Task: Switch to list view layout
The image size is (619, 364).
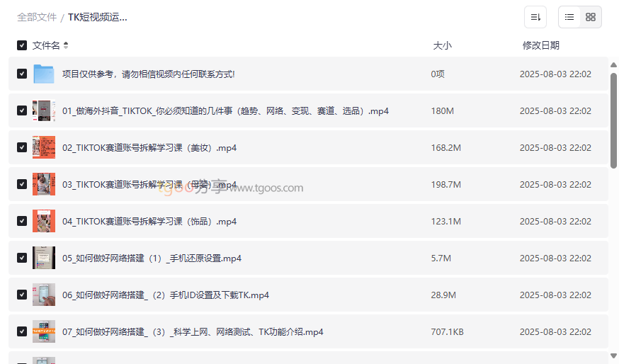Action: coord(569,17)
